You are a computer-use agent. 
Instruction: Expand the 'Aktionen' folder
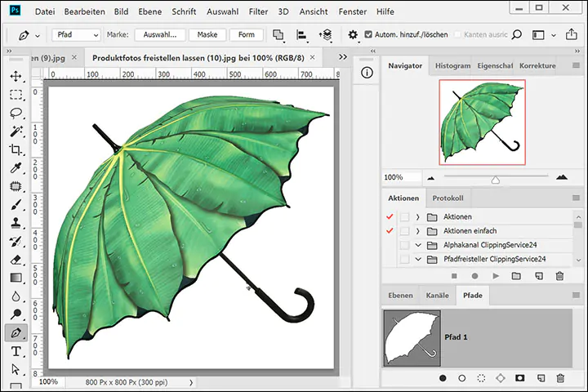click(417, 216)
